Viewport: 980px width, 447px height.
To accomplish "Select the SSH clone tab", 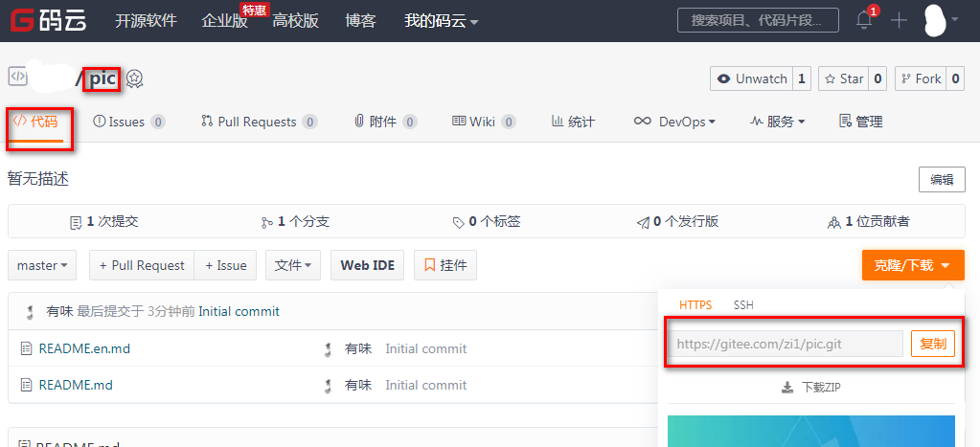I will coord(743,305).
